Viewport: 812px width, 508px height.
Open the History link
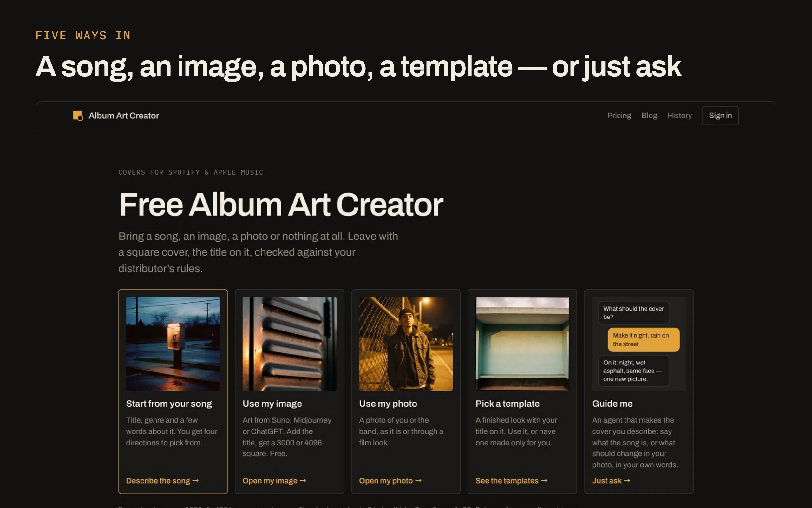pyautogui.click(x=679, y=116)
